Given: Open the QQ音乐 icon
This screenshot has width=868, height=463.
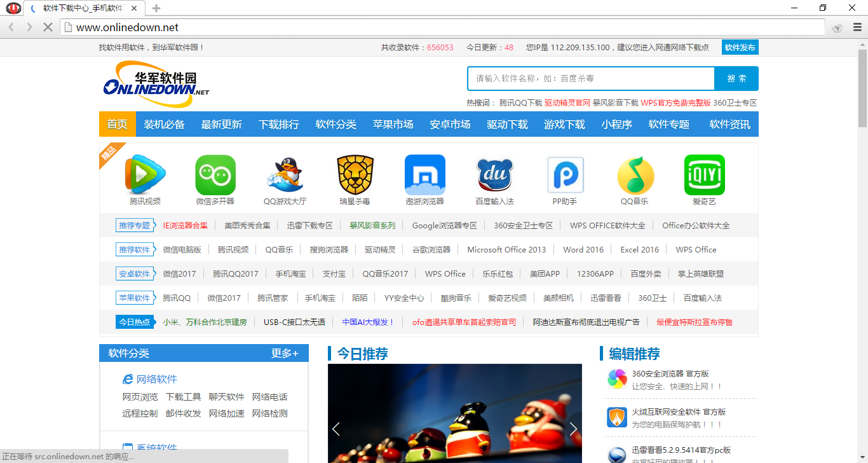Looking at the screenshot, I should point(635,175).
